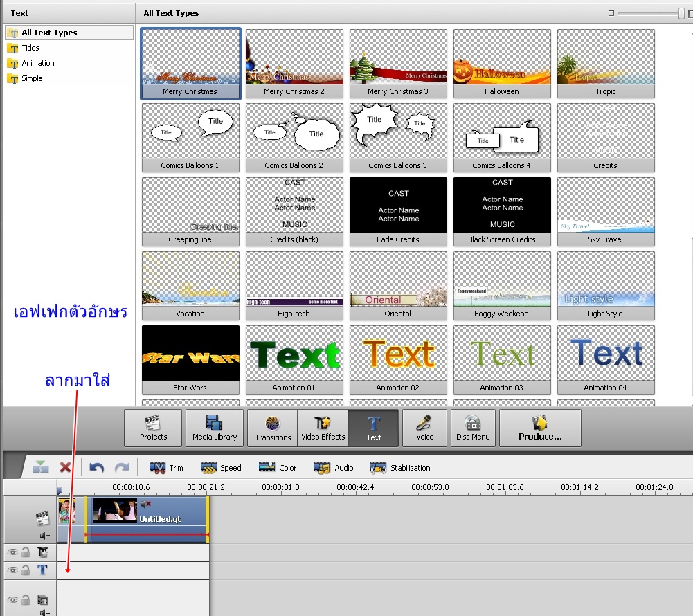The height and width of the screenshot is (616, 693).
Task: Select the Halloween text preset
Action: point(502,64)
